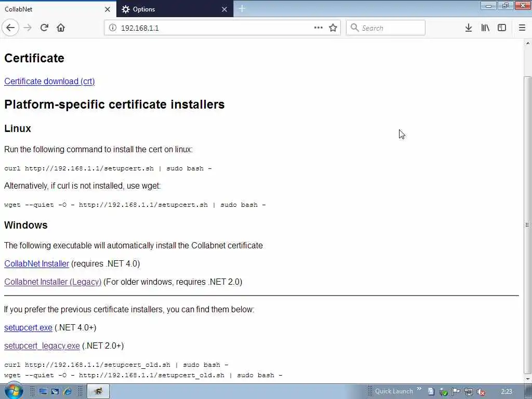The width and height of the screenshot is (532, 399).
Task: Click the Windows heading
Action: tap(26, 225)
